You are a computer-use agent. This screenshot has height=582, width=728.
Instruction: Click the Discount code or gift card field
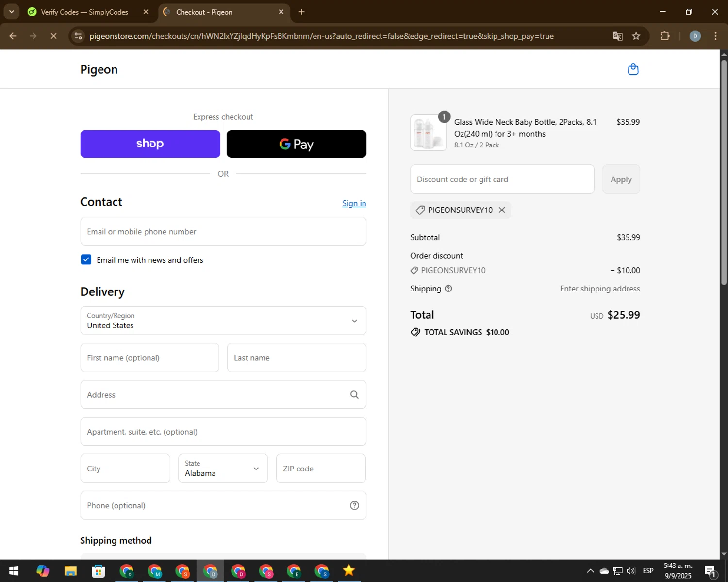(502, 179)
